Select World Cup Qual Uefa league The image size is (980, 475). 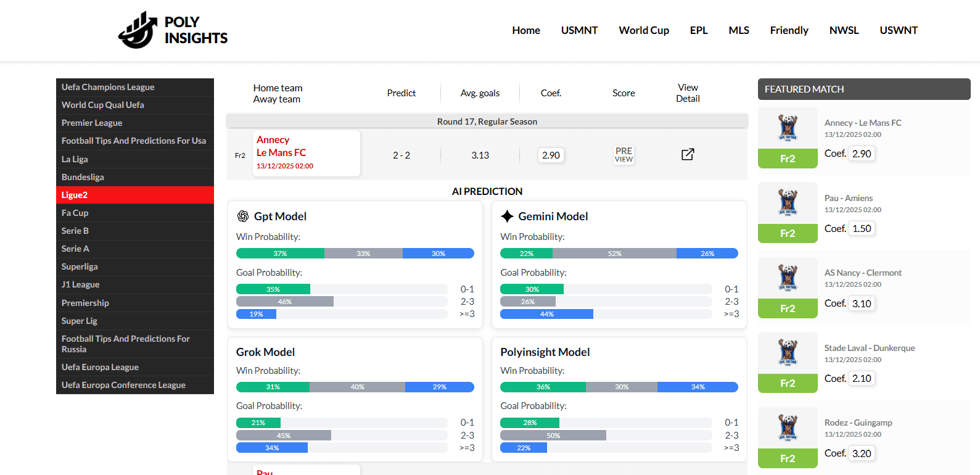pos(135,105)
